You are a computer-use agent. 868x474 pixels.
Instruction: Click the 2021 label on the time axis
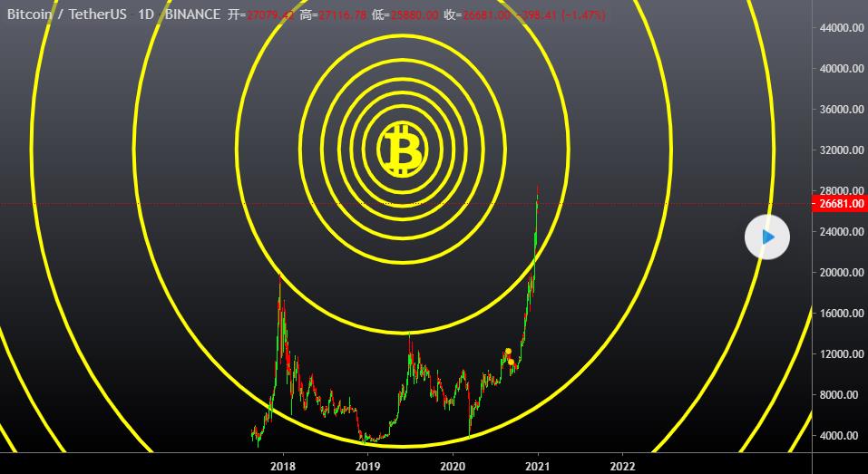(538, 466)
